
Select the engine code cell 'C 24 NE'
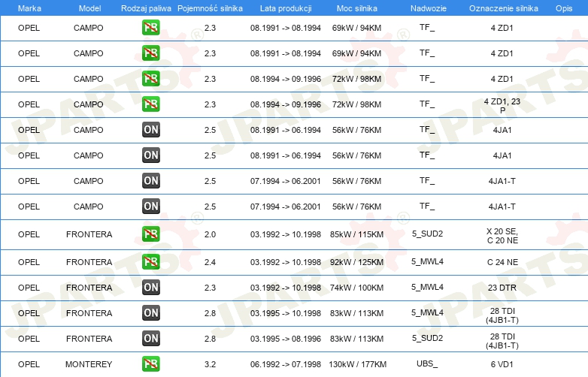(502, 262)
